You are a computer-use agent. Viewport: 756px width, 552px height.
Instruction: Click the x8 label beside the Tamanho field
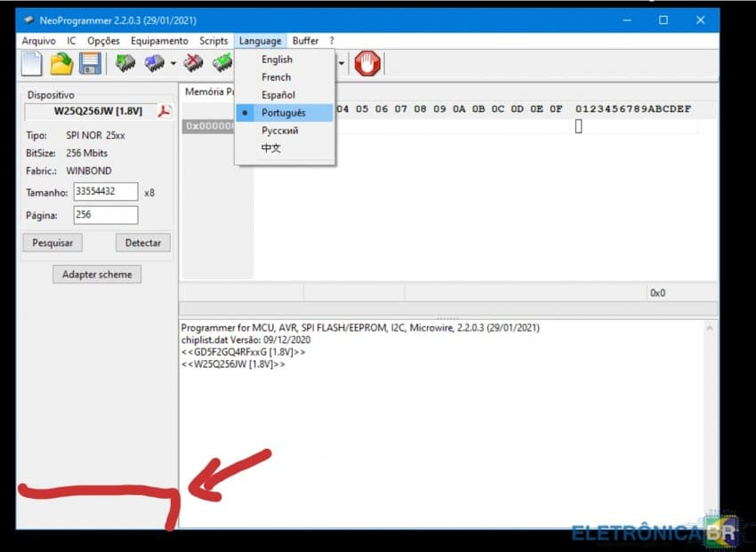149,193
